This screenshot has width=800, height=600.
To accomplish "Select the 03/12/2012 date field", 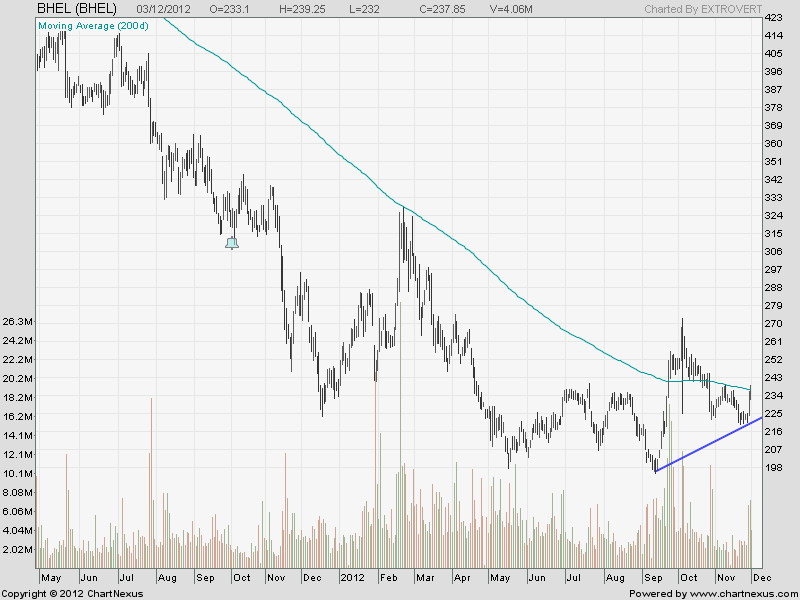I will click(153, 9).
